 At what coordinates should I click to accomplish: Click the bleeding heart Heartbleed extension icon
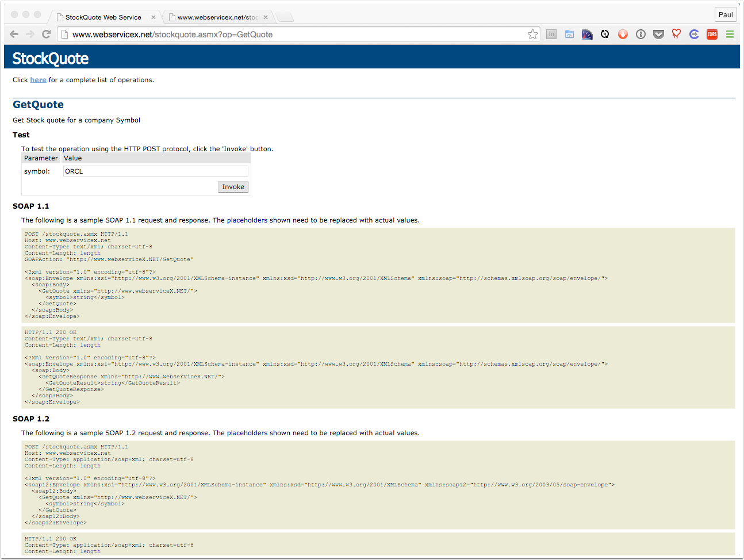[x=676, y=34]
